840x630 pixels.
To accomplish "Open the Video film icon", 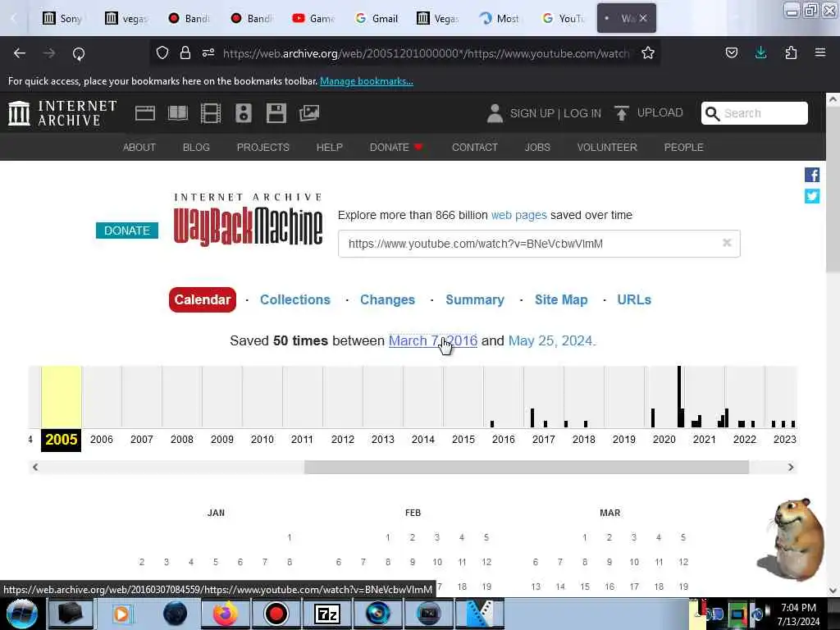I will (211, 113).
